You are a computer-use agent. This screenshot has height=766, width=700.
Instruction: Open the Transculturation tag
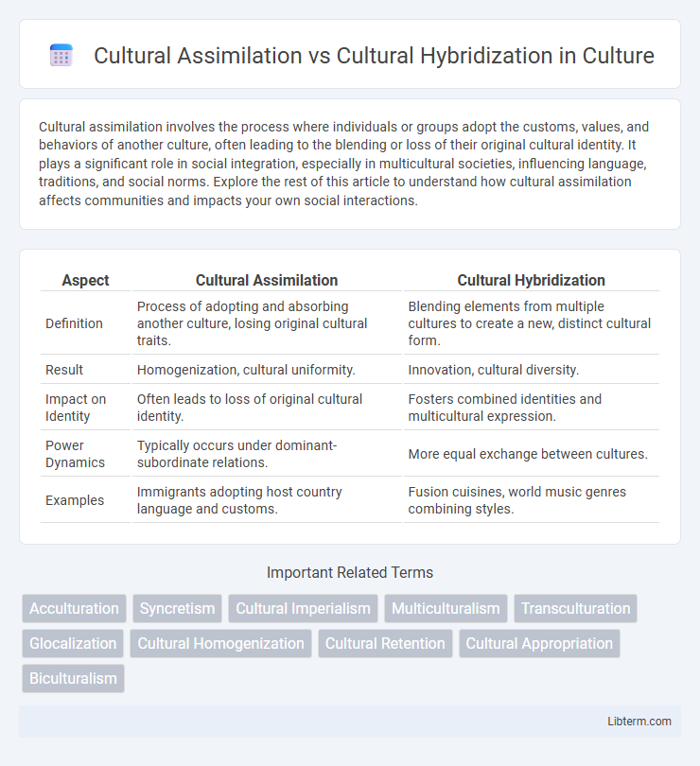576,608
